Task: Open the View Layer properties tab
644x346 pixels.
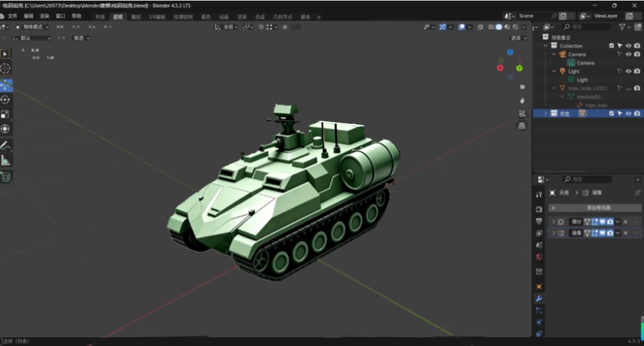Action: (x=539, y=233)
